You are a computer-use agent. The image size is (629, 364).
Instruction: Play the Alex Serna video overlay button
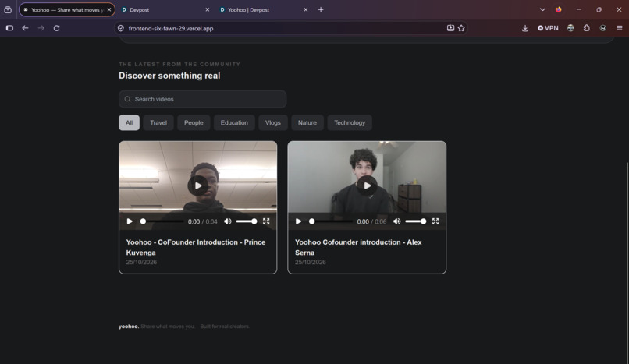click(x=367, y=186)
